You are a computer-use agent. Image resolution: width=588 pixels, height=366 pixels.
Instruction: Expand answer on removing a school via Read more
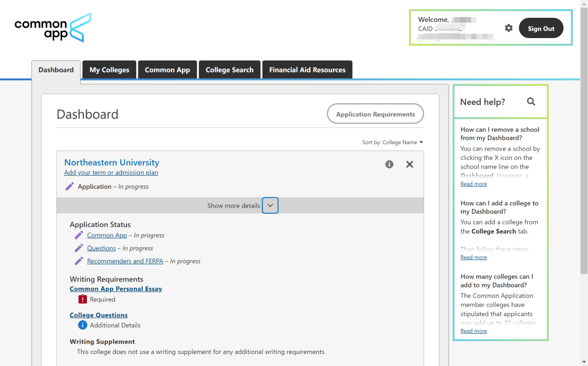coord(474,184)
